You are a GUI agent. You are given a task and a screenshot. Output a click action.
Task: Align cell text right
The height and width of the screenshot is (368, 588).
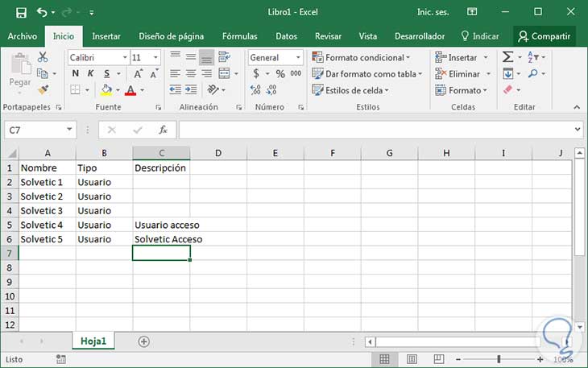207,73
